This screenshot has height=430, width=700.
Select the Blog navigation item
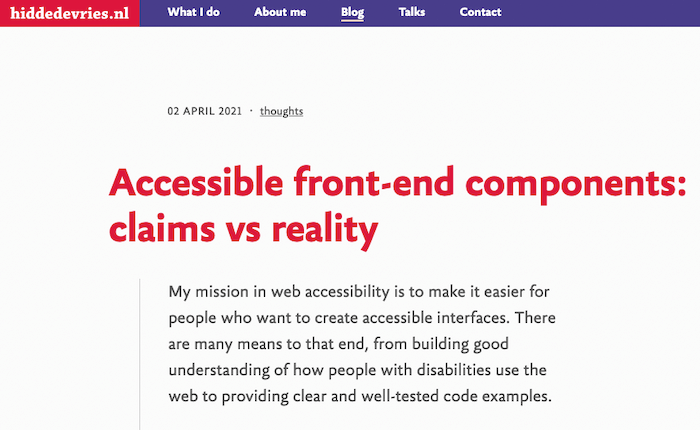pos(352,13)
